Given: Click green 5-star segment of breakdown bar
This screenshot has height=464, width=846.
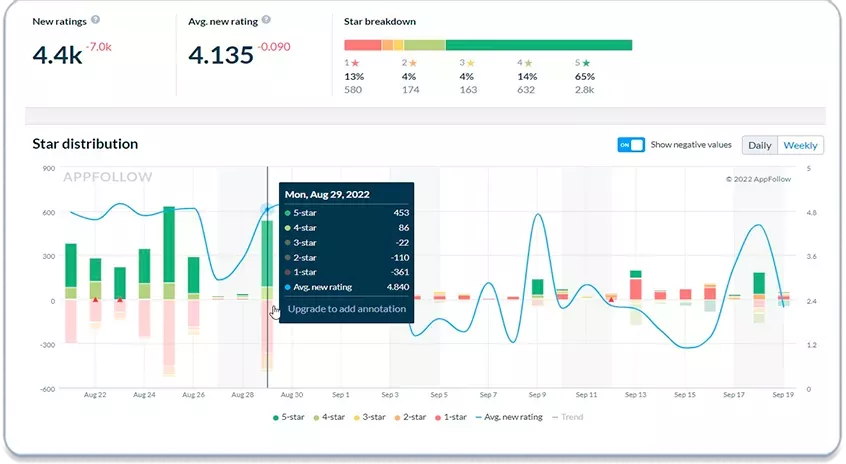Looking at the screenshot, I should click(x=539, y=45).
